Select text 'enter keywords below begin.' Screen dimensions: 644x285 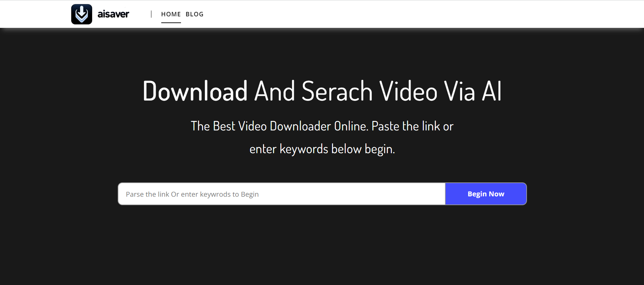(x=322, y=149)
